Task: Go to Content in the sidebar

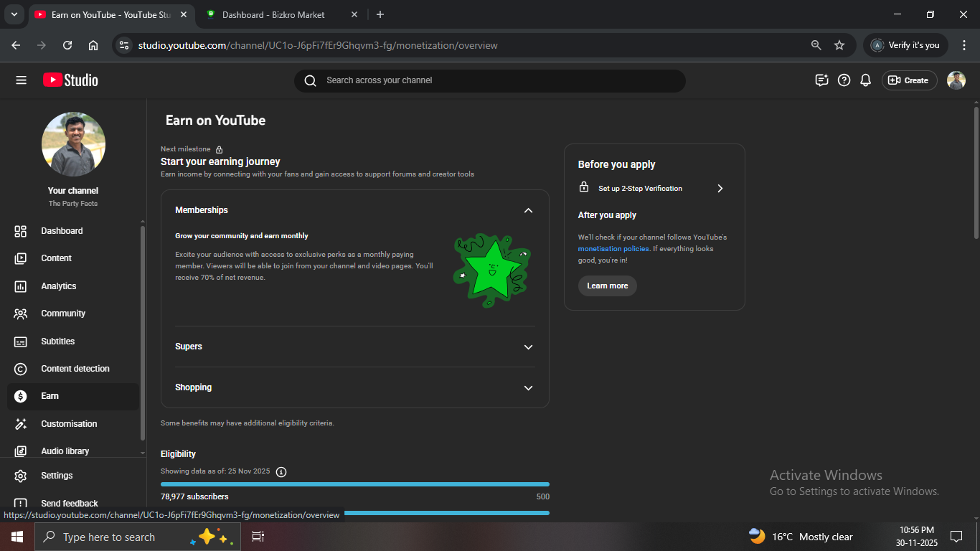Action: [57, 258]
